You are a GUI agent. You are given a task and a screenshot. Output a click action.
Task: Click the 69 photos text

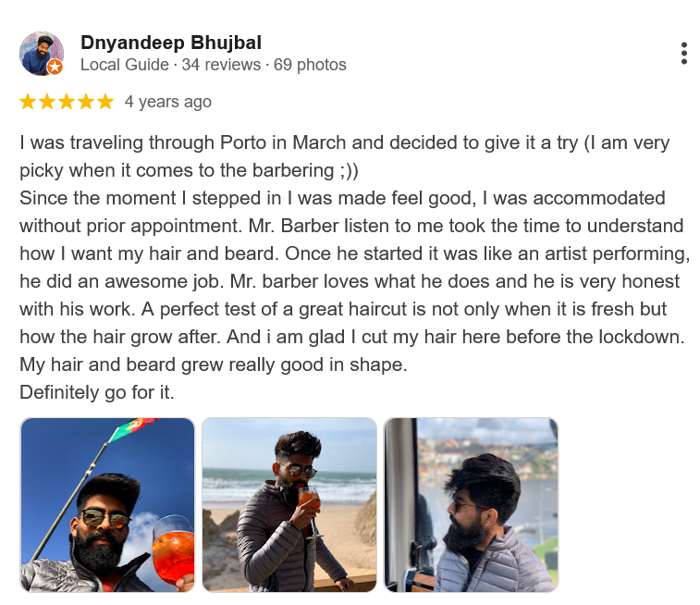pos(310,65)
